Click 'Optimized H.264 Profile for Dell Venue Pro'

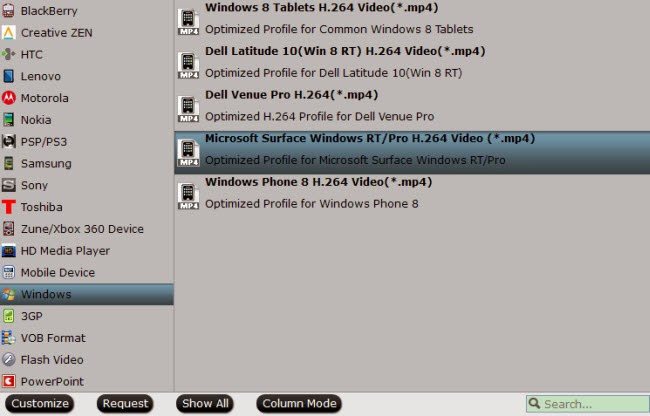320,117
